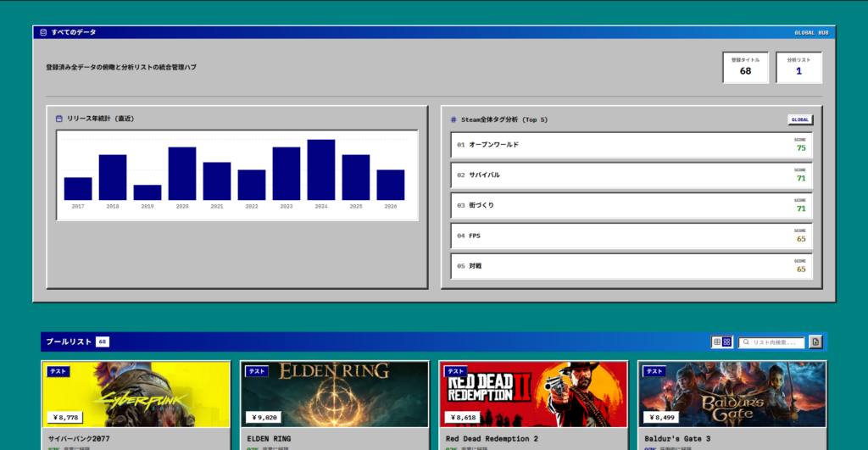Select the オープンワールド tag row
The image size is (868, 450).
tap(631, 145)
